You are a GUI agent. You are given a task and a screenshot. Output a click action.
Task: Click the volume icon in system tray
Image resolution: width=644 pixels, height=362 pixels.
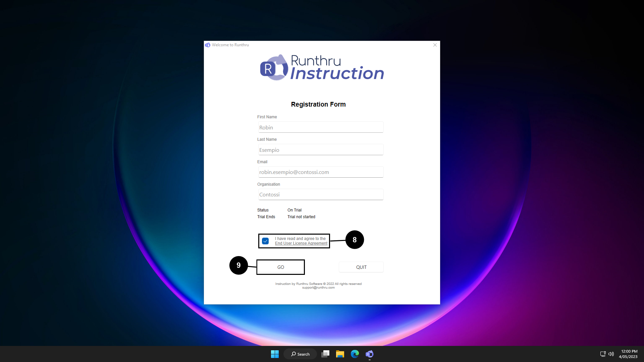click(611, 354)
